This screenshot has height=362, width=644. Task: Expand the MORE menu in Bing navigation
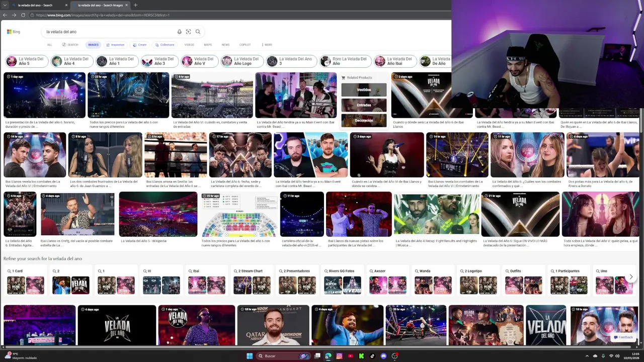coord(267,45)
